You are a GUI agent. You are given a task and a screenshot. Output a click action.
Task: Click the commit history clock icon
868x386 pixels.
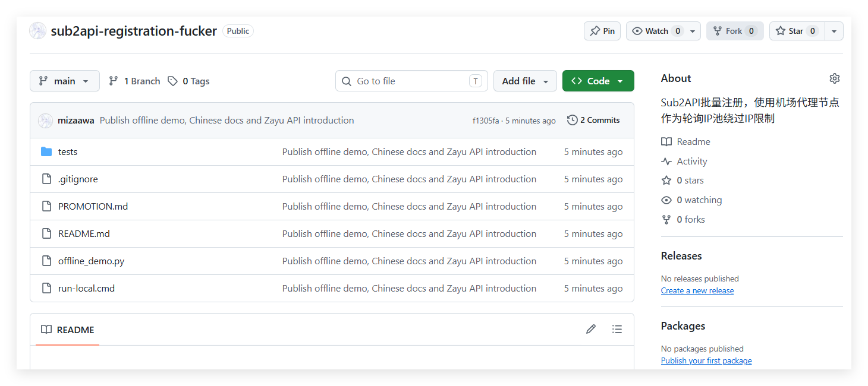[572, 120]
